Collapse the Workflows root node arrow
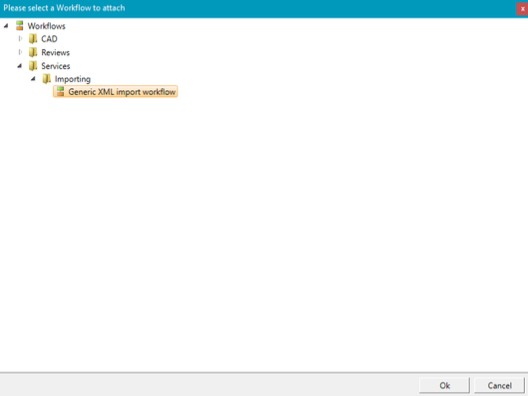 6,26
